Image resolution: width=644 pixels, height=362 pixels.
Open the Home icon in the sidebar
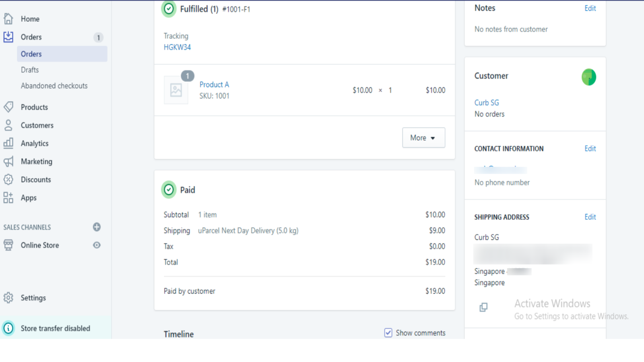tap(8, 19)
